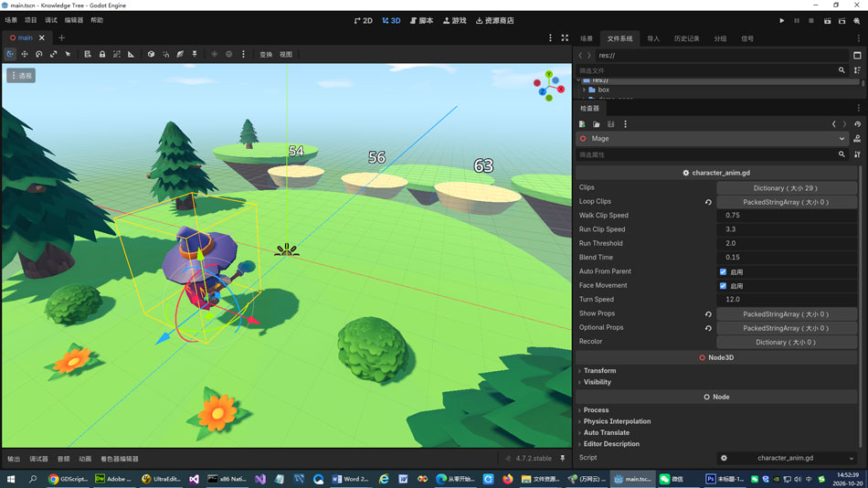Open Recolor Dictionary (大小 0)
This screenshot has height=488, width=868.
click(786, 343)
